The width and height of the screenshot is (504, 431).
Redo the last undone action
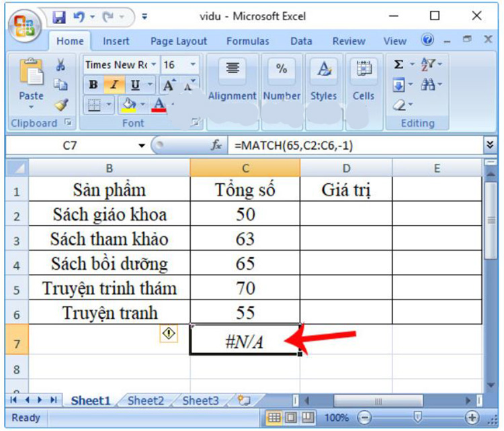click(108, 16)
